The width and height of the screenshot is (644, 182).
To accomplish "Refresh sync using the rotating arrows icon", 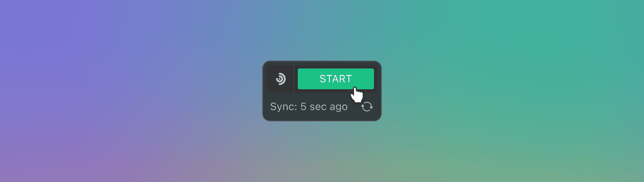I will [x=367, y=107].
